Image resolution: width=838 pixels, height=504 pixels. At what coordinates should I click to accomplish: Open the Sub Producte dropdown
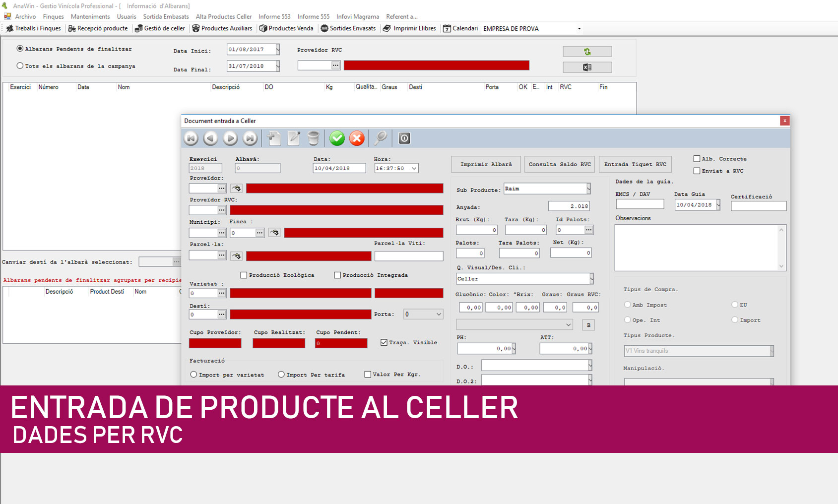588,189
